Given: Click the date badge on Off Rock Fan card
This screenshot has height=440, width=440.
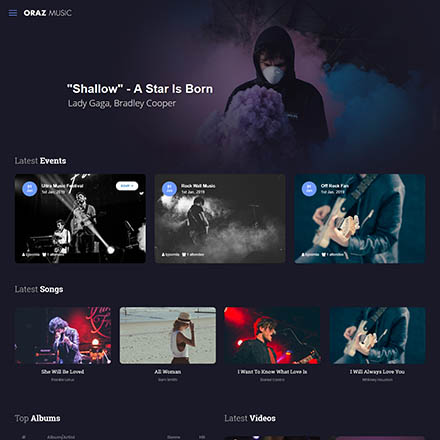Looking at the screenshot, I should (x=309, y=189).
